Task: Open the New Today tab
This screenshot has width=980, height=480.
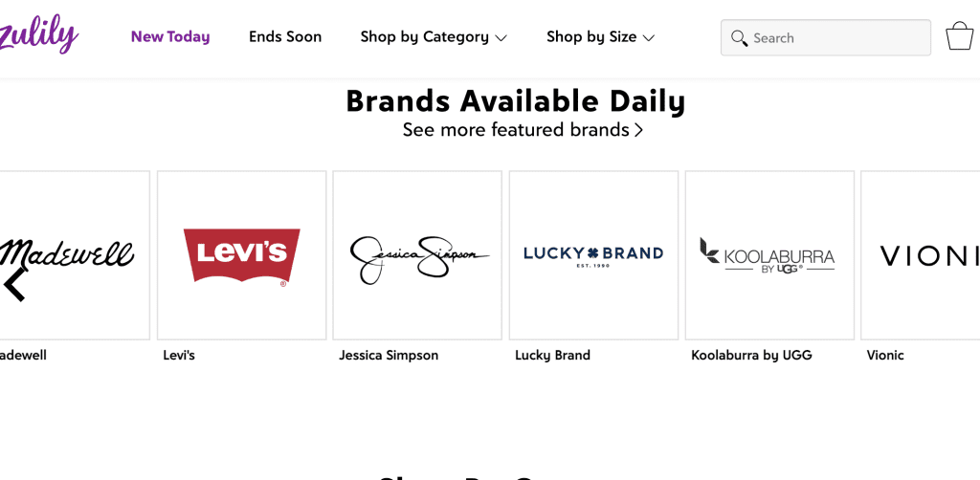Action: pos(170,37)
